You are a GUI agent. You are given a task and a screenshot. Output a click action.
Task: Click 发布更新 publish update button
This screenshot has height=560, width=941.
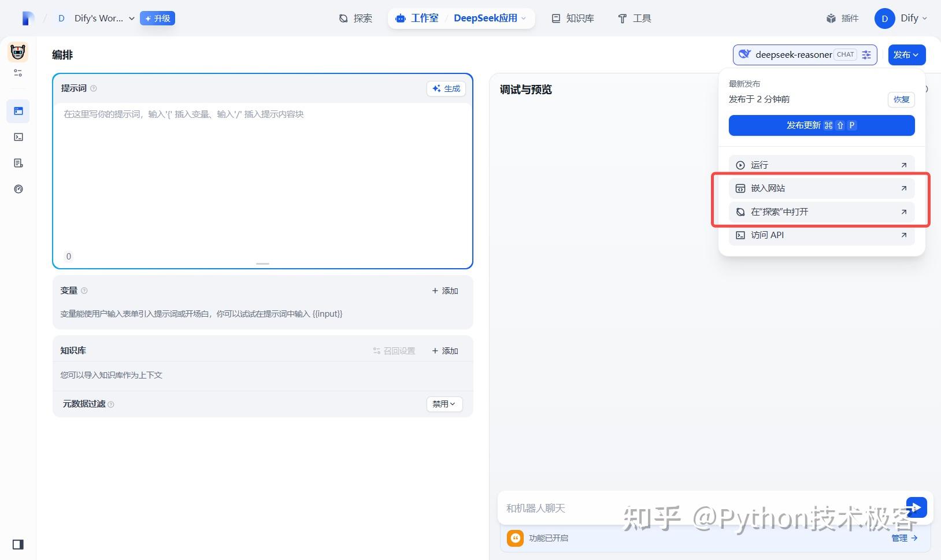click(x=821, y=125)
